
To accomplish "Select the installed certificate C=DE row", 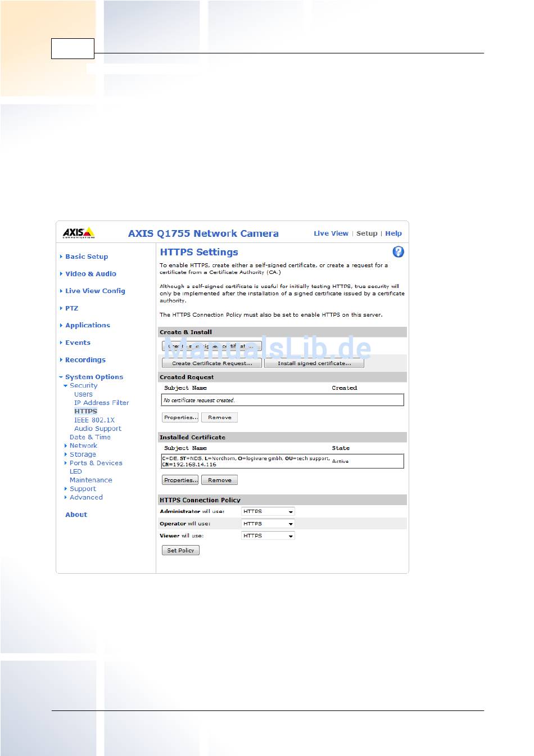I will pos(283,461).
